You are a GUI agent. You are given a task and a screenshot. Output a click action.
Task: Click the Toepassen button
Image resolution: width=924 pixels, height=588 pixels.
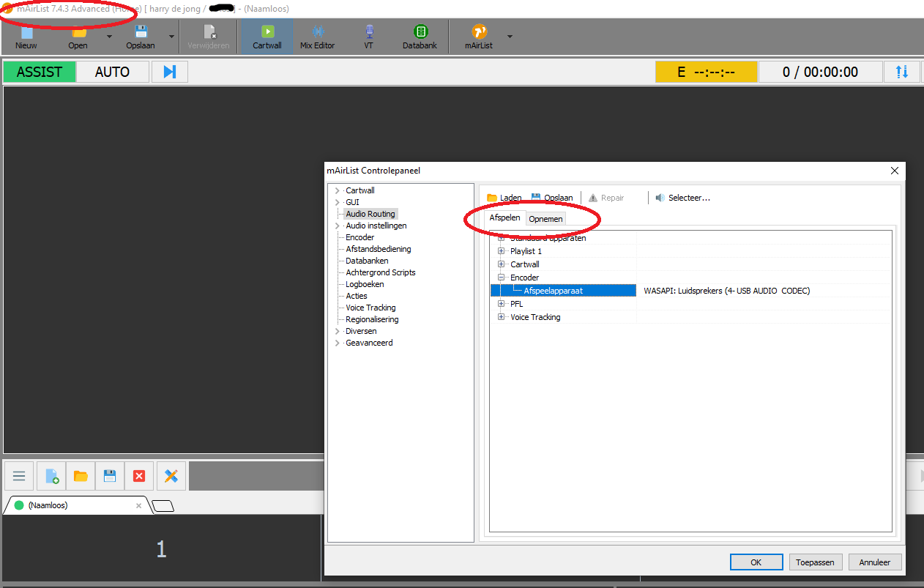pos(816,562)
